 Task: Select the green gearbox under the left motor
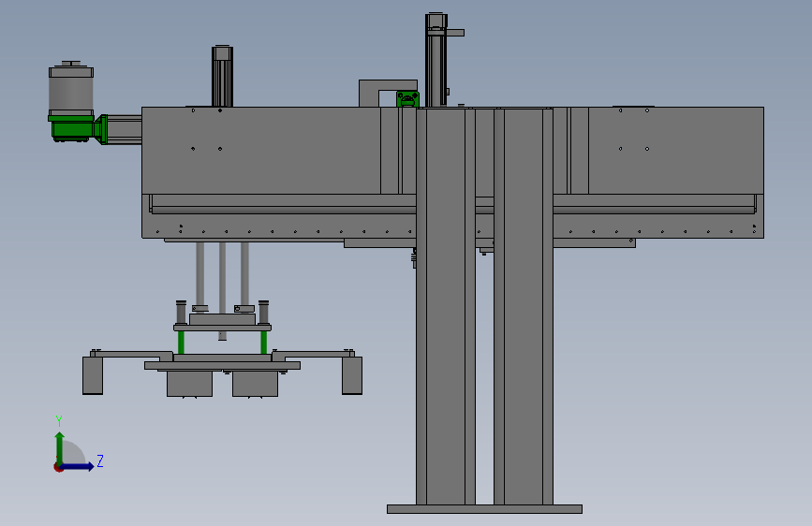click(72, 129)
